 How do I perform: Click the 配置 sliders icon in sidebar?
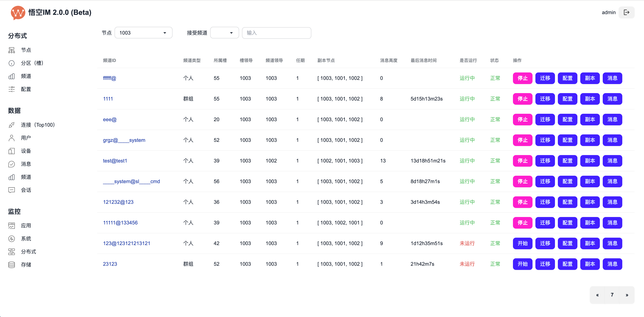pyautogui.click(x=12, y=89)
